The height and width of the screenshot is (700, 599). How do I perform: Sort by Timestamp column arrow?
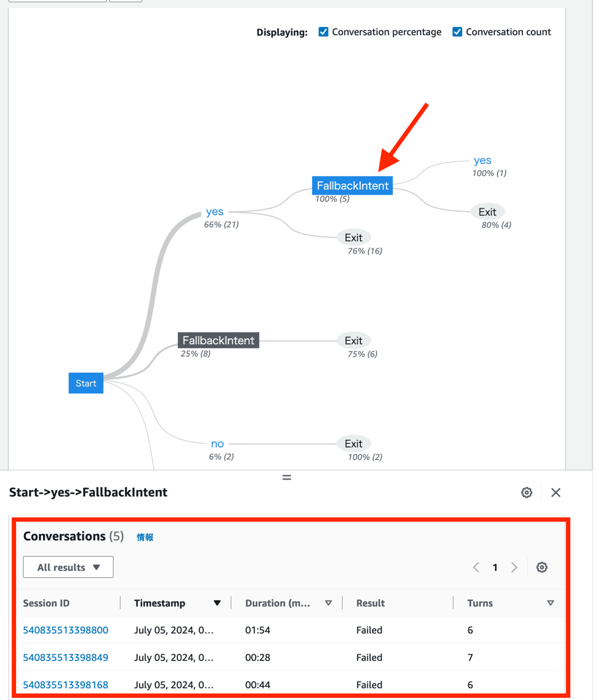217,603
